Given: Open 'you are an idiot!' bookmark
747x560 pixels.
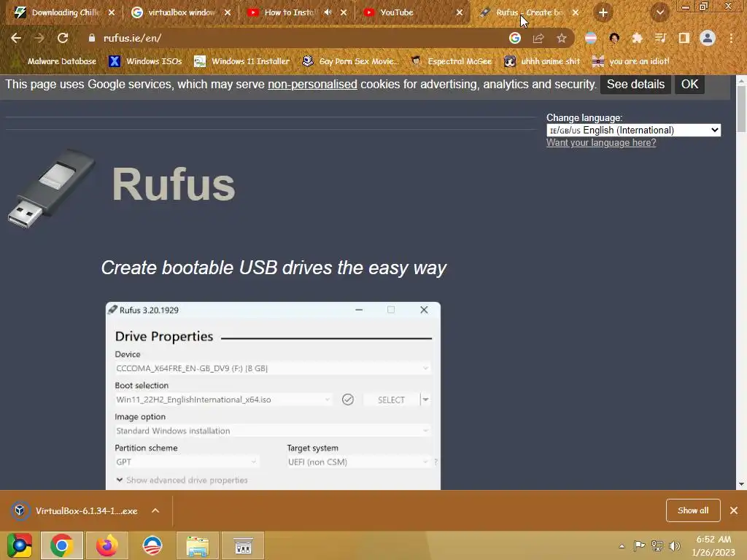Looking at the screenshot, I should coord(631,61).
